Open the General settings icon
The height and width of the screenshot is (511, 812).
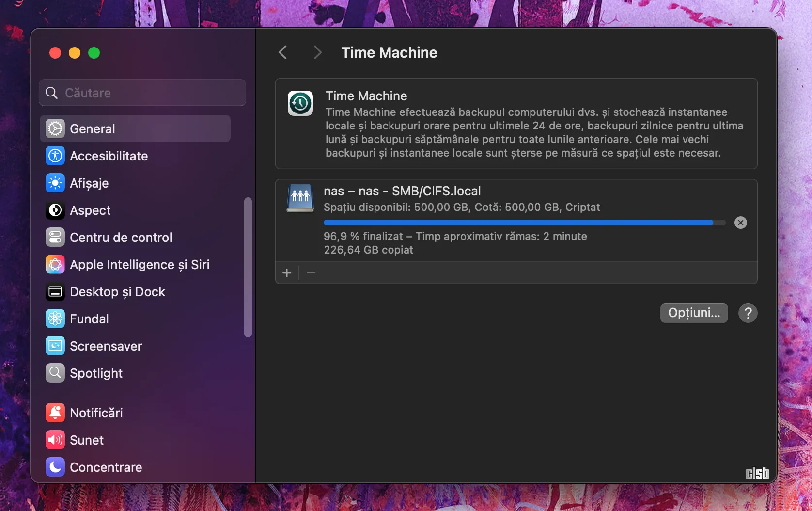pos(55,128)
